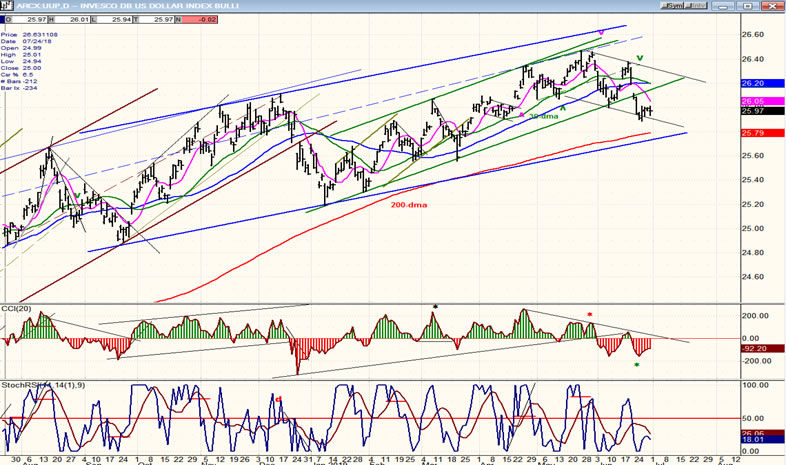Click the green asterisk below CCI panel
Image resolution: width=786 pixels, height=465 pixels.
[637, 365]
